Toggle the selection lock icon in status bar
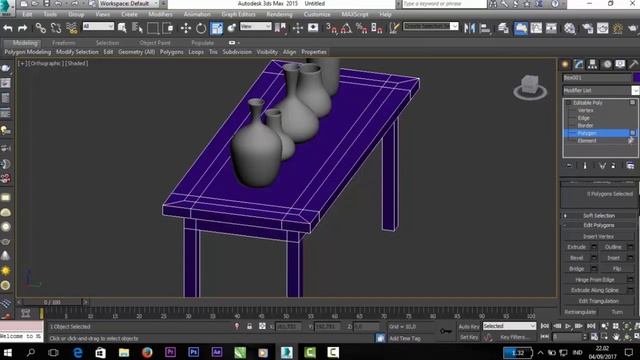Screen dimensions: 640x360 pos(249,327)
